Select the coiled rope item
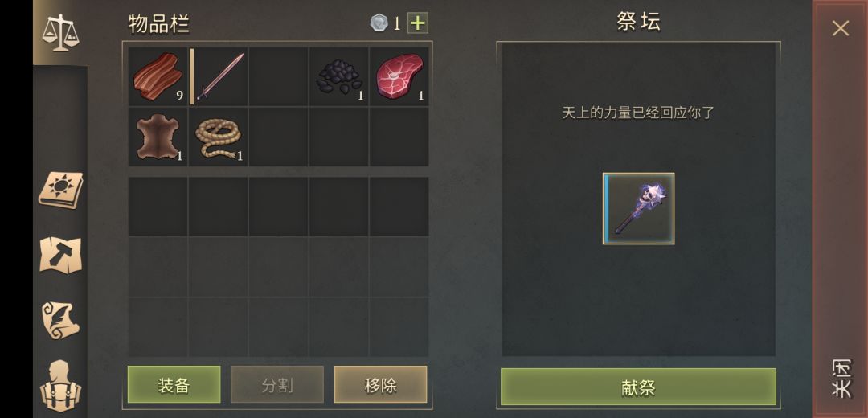Screen dimensions: 868x418 (219, 137)
